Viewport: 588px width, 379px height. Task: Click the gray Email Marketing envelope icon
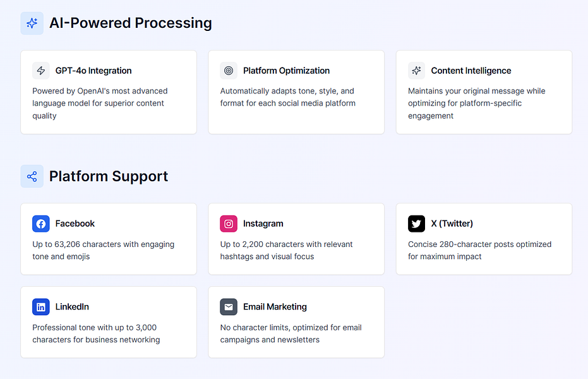pyautogui.click(x=229, y=307)
